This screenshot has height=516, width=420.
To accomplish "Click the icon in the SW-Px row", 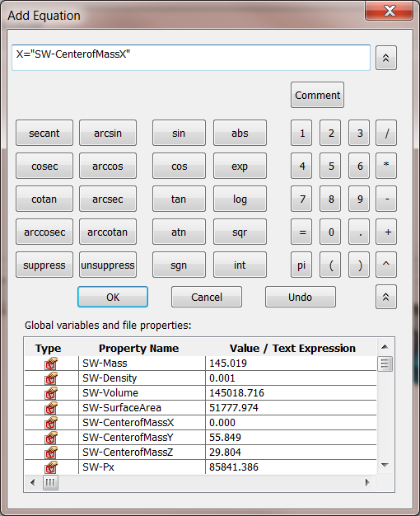I will click(51, 467).
